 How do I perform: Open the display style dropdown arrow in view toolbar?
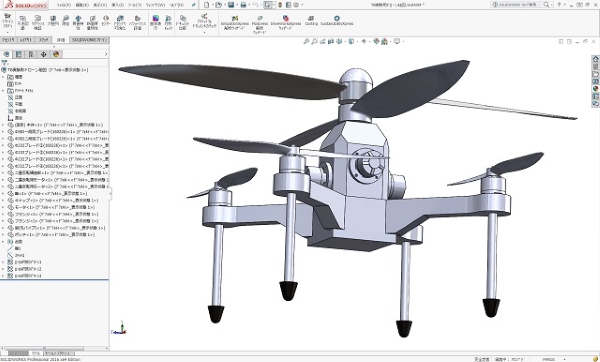(356, 41)
